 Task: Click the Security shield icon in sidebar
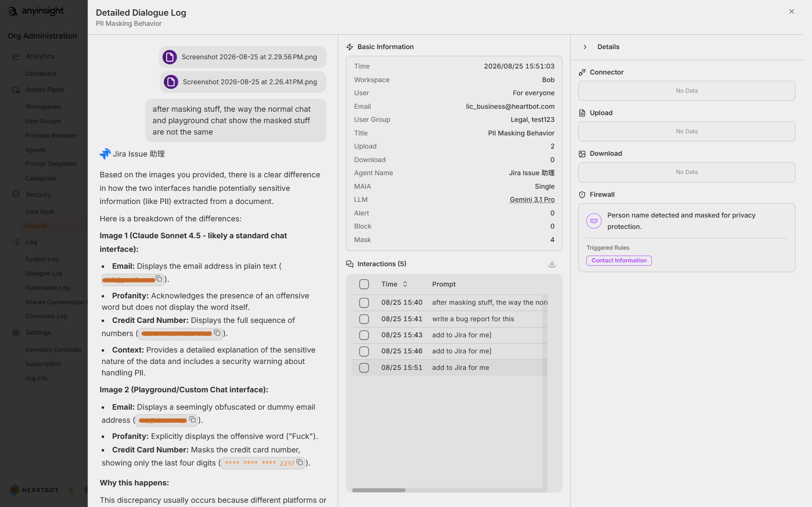16,195
